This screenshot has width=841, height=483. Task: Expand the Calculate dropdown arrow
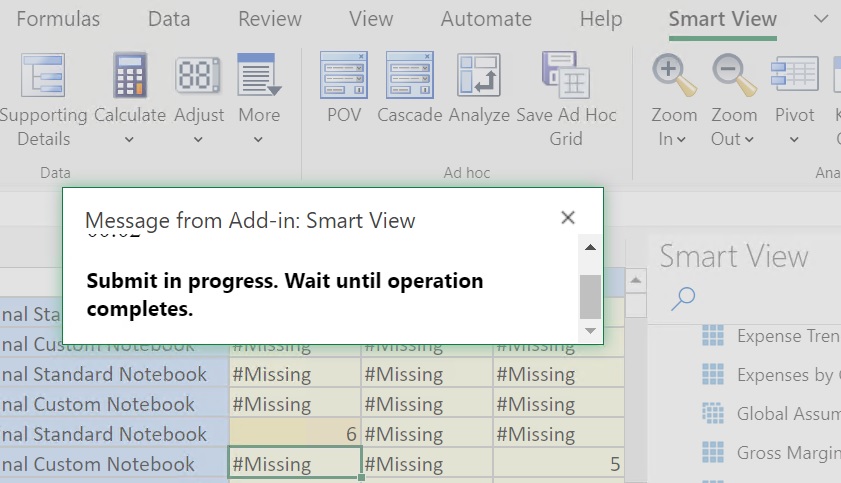130,140
